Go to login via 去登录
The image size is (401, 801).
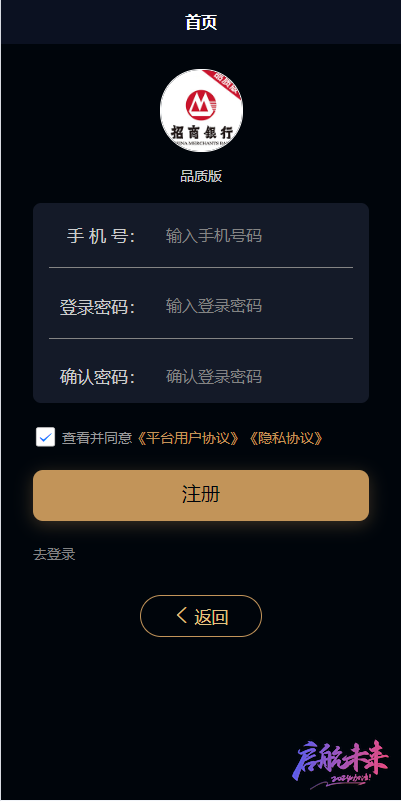(54, 554)
